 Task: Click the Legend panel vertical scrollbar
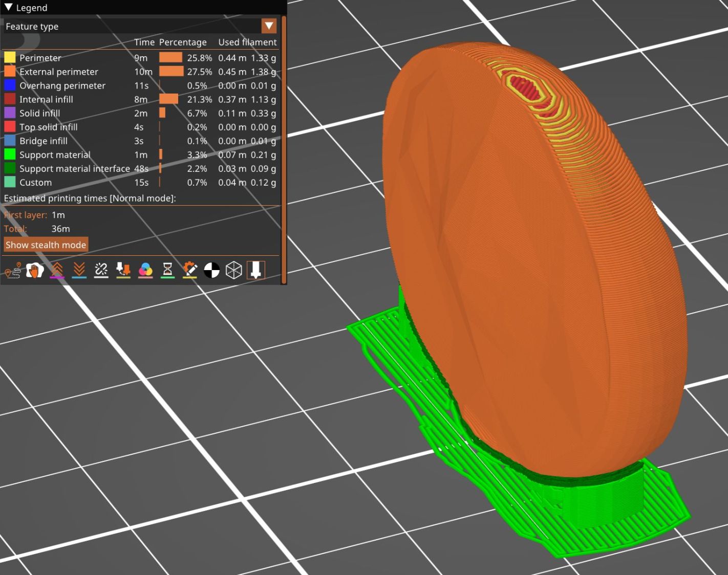point(284,148)
